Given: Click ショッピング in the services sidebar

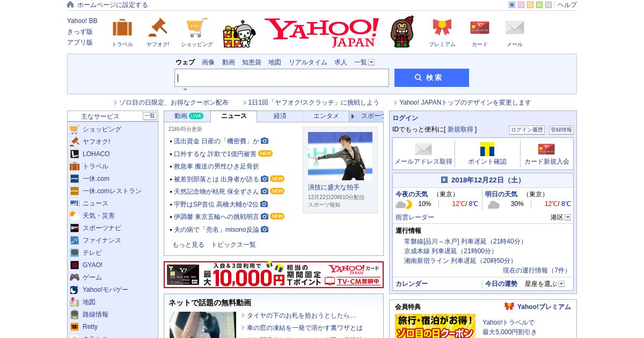Looking at the screenshot, I should [102, 129].
